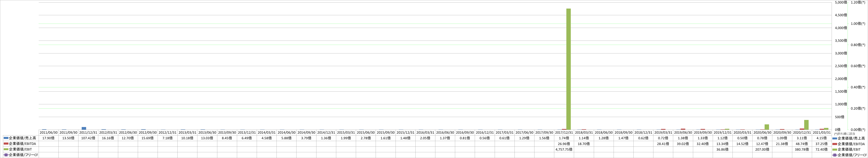The height and width of the screenshot is (158, 868).
Task: Click the green EBIT bar above 2020/06/30
Action: click(767, 127)
